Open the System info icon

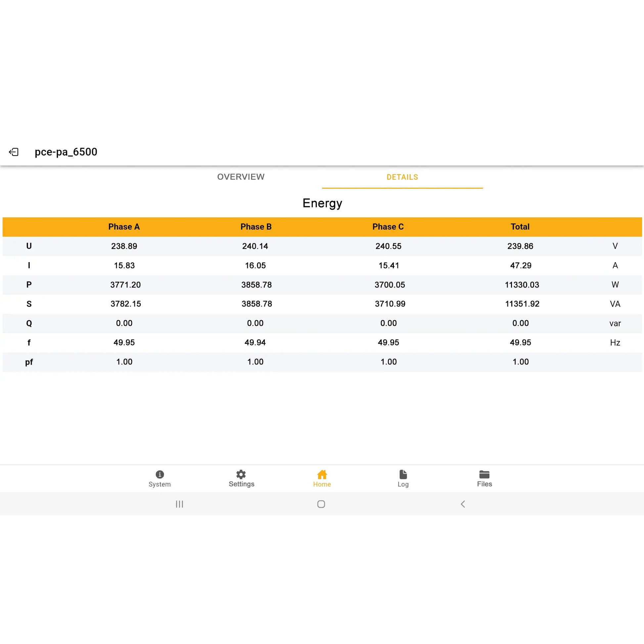point(160,474)
